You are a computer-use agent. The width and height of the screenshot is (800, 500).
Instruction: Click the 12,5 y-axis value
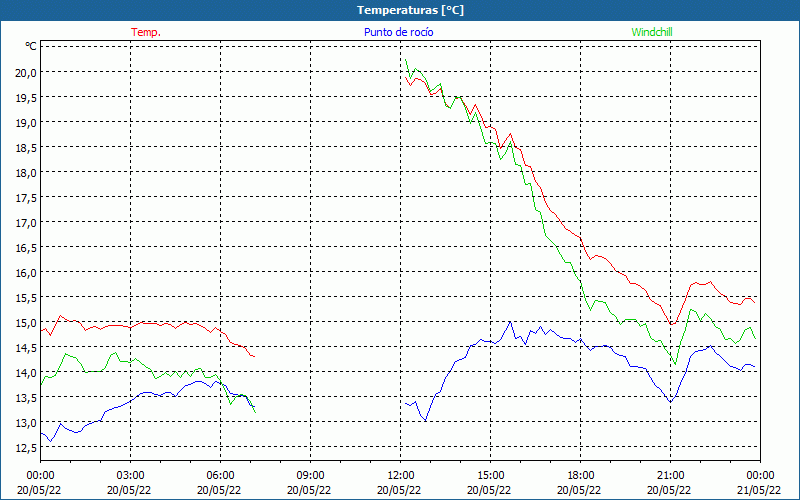[26, 447]
